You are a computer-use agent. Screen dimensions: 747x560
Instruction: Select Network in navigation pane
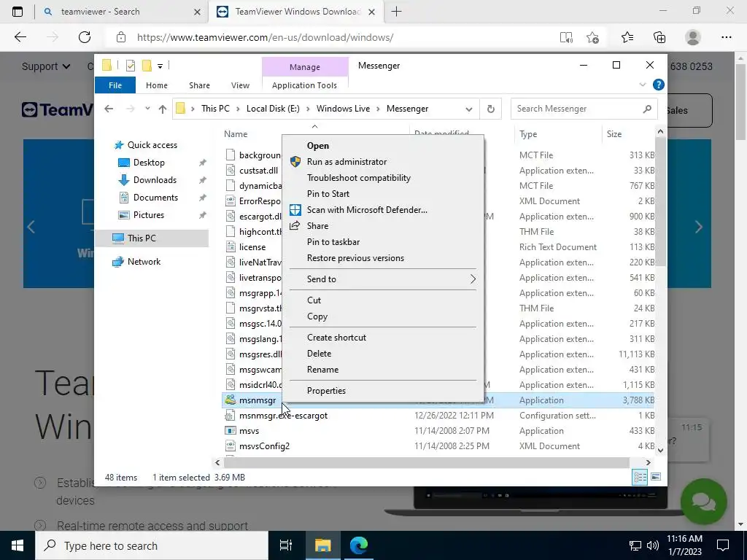[x=144, y=262]
